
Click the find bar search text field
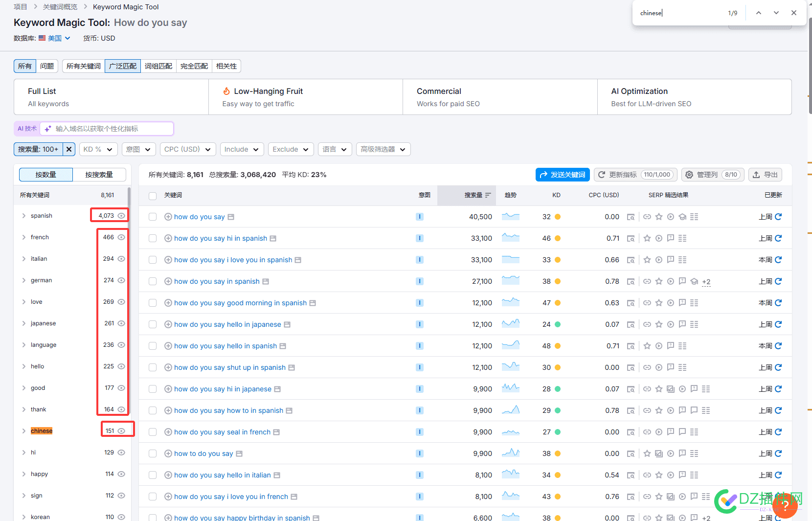pos(680,13)
